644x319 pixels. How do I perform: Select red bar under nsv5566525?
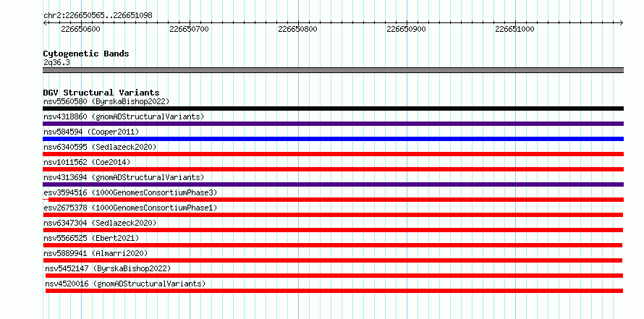[332, 245]
